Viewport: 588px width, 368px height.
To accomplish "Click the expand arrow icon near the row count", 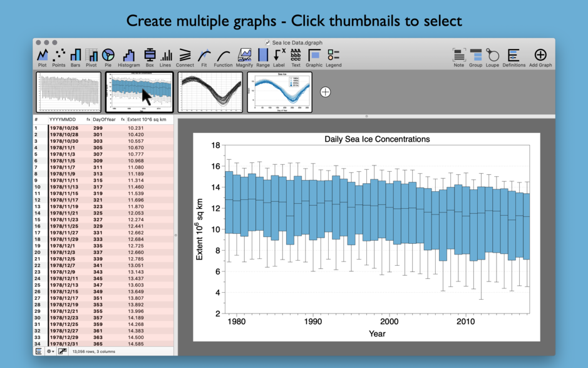I will pyautogui.click(x=63, y=352).
